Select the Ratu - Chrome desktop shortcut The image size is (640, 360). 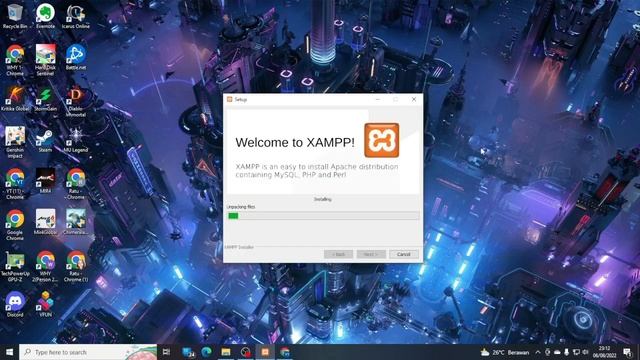tap(76, 184)
